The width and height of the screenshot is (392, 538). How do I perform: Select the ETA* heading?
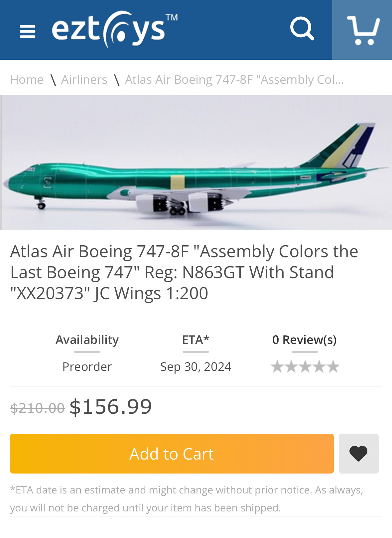[196, 340]
